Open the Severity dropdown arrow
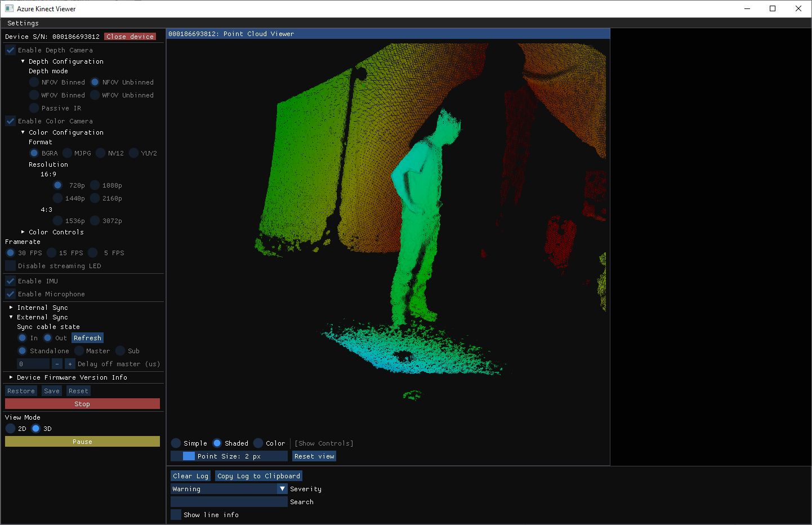The image size is (812, 525). tap(282, 489)
